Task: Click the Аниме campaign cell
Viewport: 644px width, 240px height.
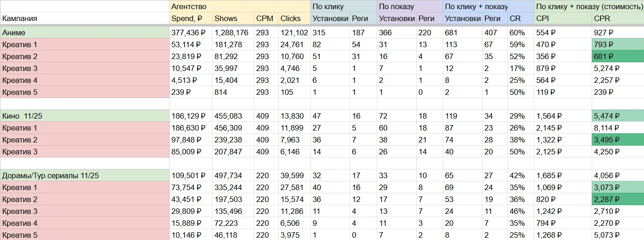Action: (85, 33)
